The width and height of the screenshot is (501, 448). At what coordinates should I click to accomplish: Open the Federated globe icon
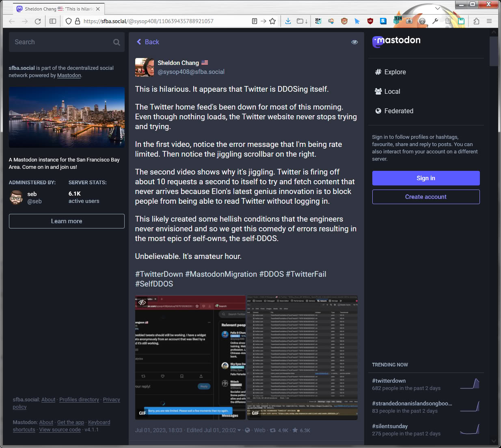coord(378,111)
